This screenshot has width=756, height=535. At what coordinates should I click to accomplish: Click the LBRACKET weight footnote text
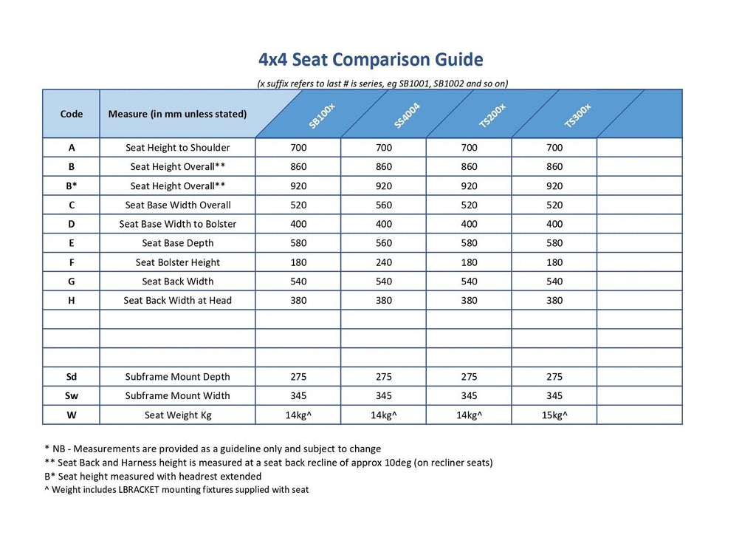[x=176, y=490]
